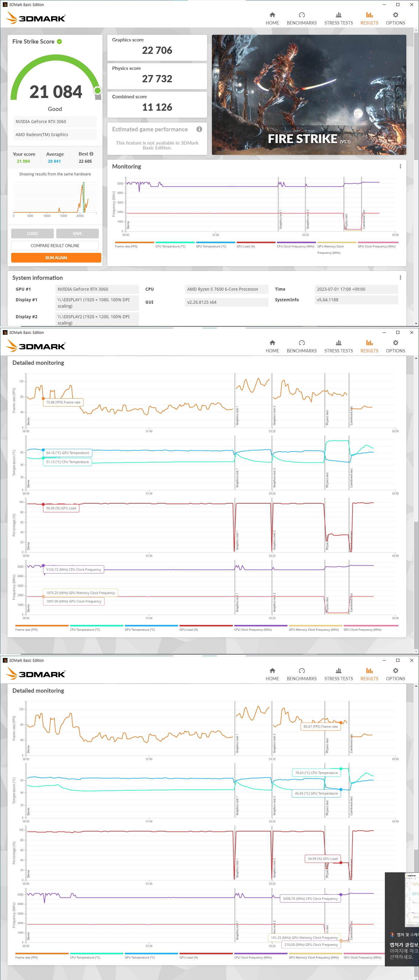Click the 64.16 (°C) GPU Temperature label
The width and height of the screenshot is (419, 980).
point(67,453)
